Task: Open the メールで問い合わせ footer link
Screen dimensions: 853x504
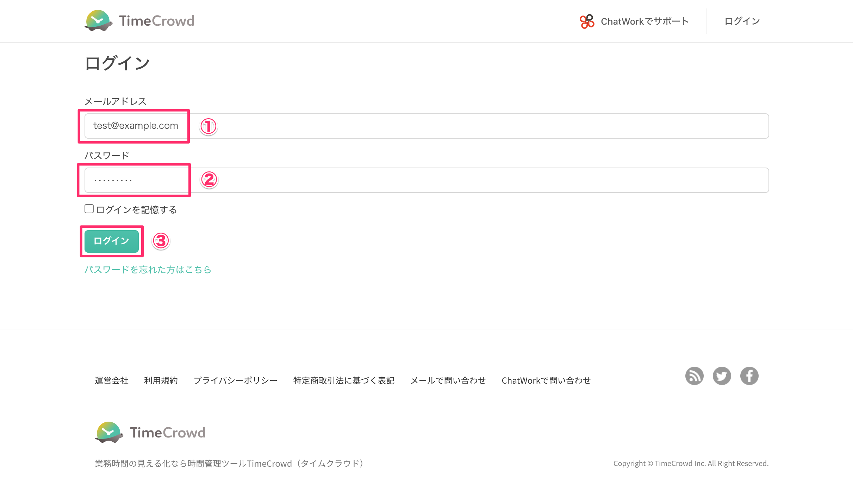Action: (x=448, y=380)
